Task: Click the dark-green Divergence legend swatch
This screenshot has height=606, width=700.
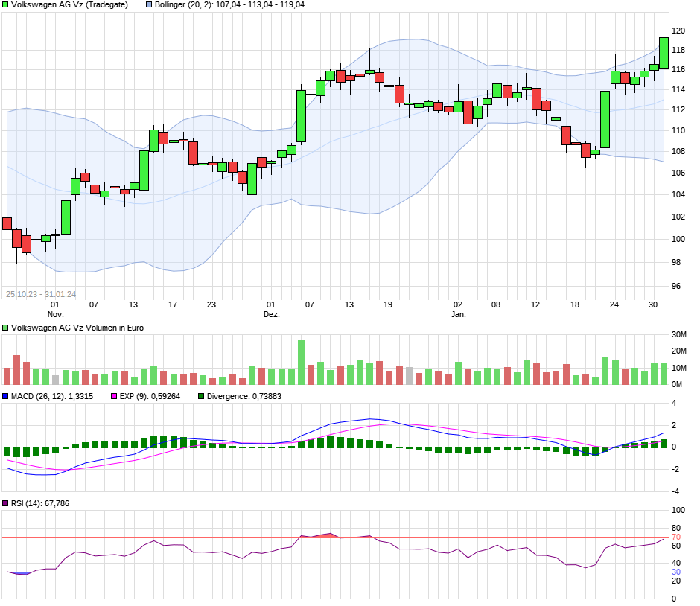Action: point(201,396)
